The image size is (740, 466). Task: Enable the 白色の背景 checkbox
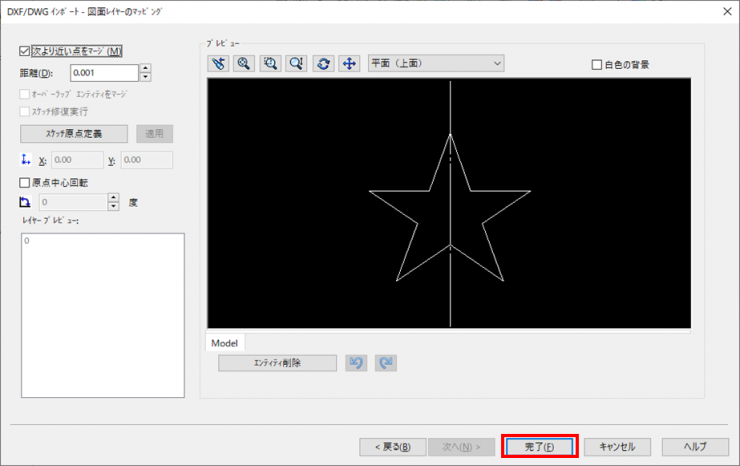597,65
